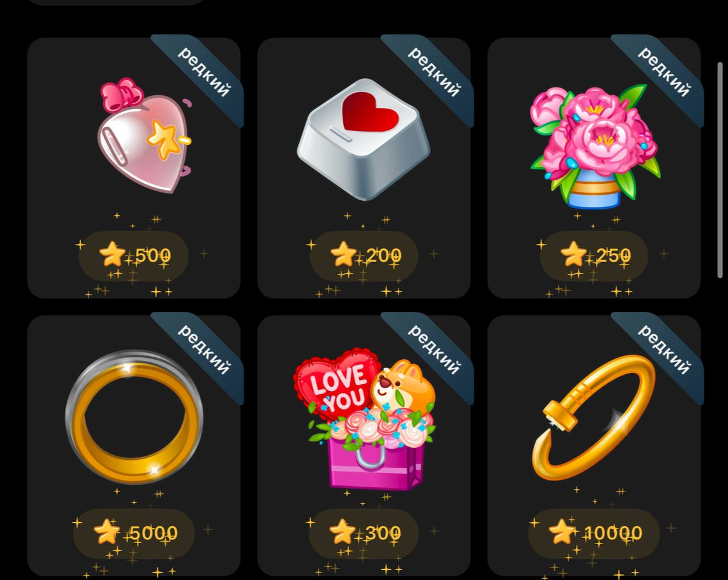This screenshot has width=728, height=580.
Task: Click the редкий ribbon on keycap gift
Action: [x=434, y=72]
